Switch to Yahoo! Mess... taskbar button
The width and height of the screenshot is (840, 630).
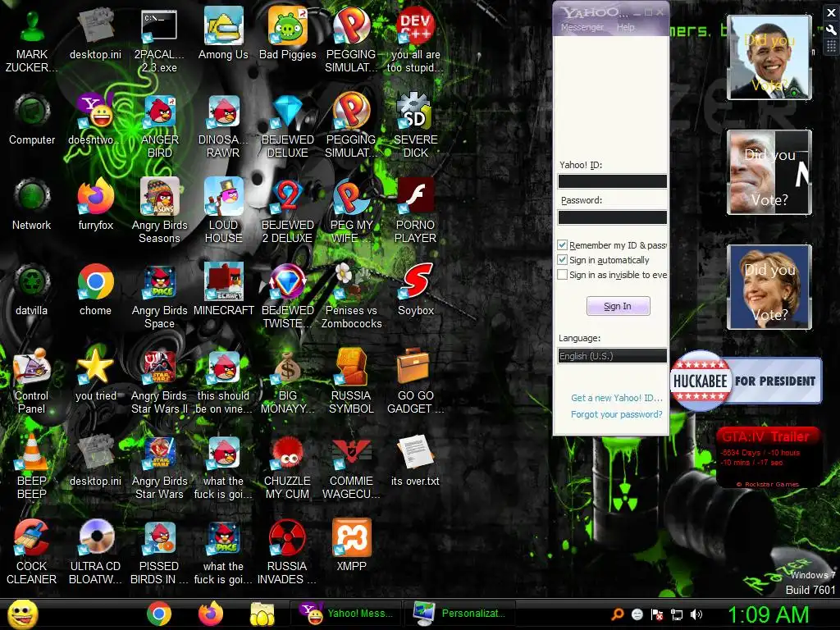(347, 614)
